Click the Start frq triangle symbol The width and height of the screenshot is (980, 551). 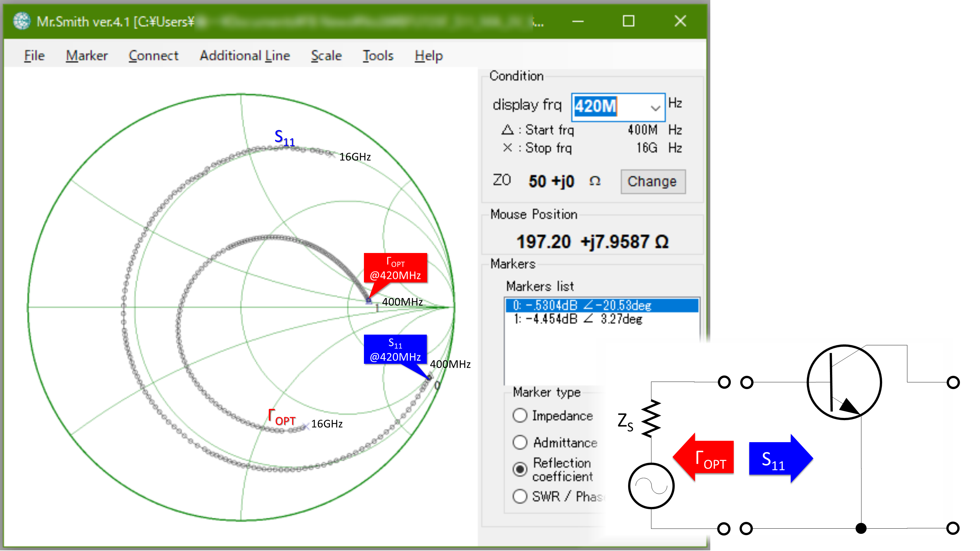pos(507,130)
